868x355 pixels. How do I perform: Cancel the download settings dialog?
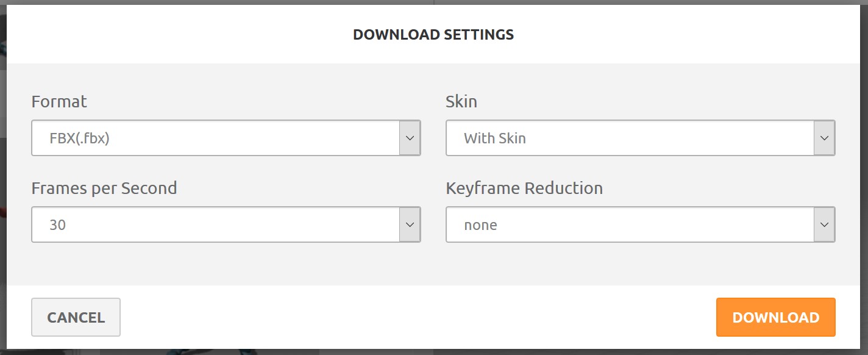pos(76,317)
